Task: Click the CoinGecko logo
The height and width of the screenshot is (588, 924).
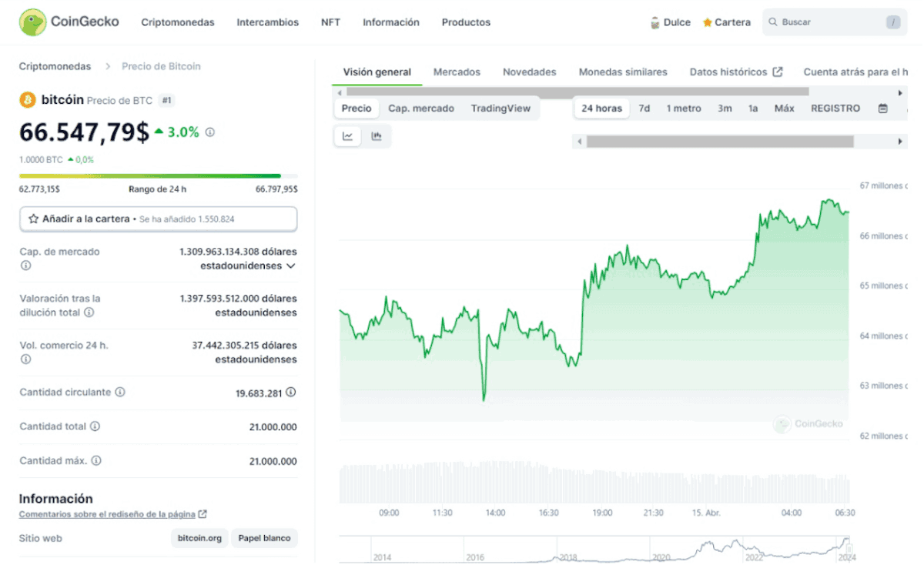Action: pos(69,22)
